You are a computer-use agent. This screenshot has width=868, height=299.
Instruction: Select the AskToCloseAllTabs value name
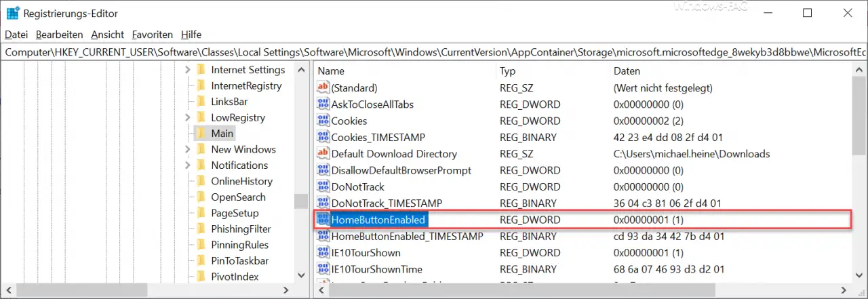pyautogui.click(x=372, y=104)
